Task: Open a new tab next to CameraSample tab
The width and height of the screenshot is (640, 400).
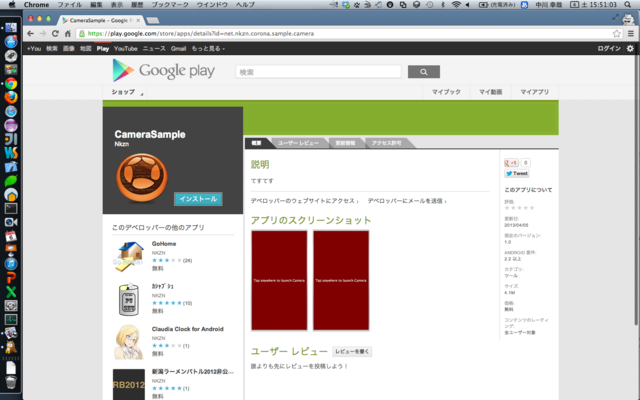Action: point(152,20)
